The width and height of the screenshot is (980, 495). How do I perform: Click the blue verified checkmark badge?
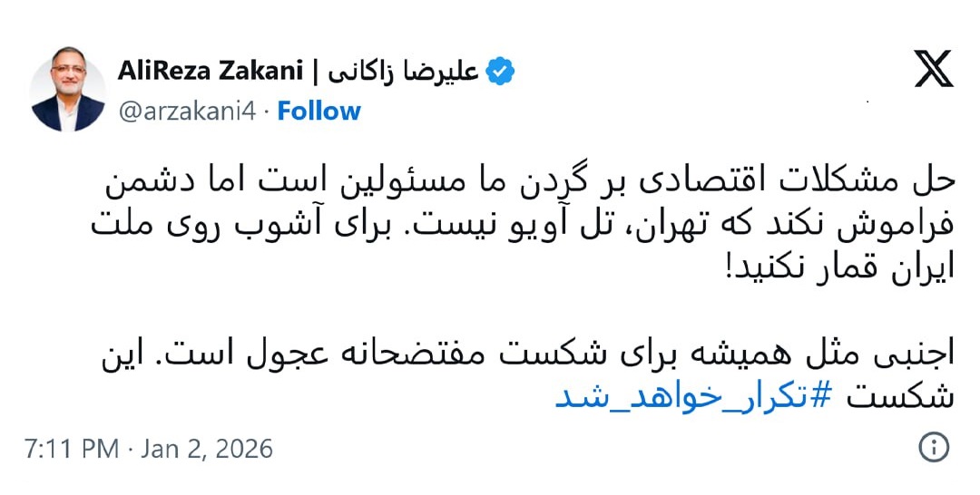click(x=500, y=71)
